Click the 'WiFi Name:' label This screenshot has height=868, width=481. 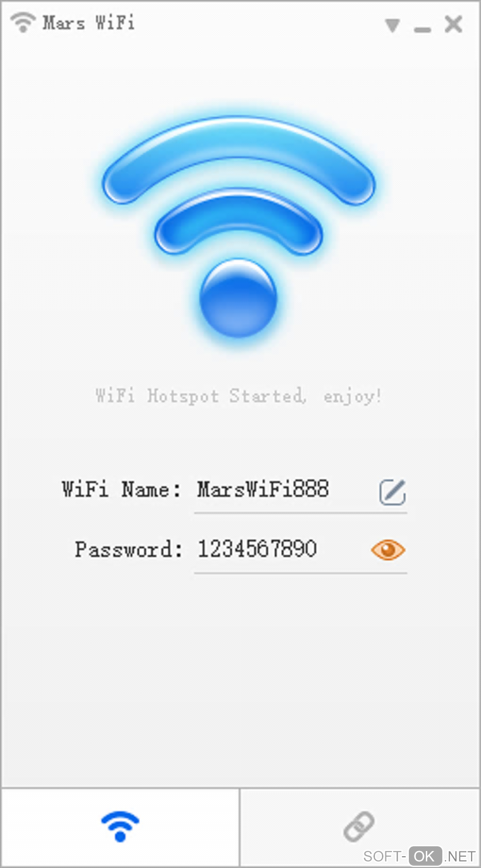pyautogui.click(x=121, y=490)
